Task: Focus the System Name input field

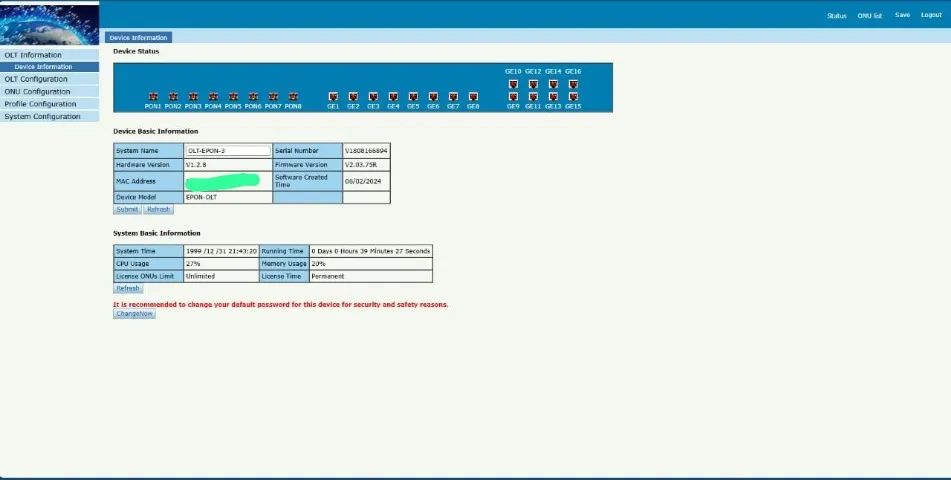Action: click(x=228, y=151)
